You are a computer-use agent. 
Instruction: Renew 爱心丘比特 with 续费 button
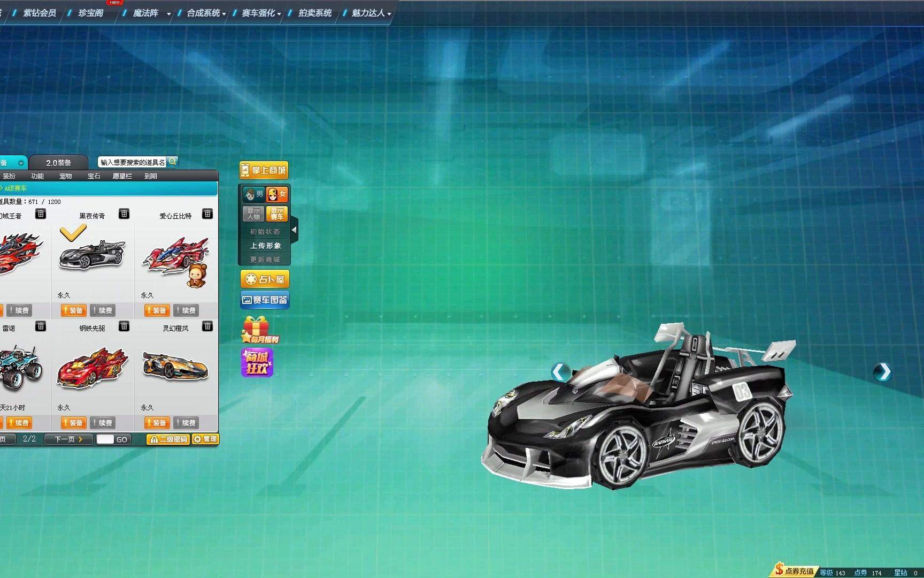pos(186,310)
